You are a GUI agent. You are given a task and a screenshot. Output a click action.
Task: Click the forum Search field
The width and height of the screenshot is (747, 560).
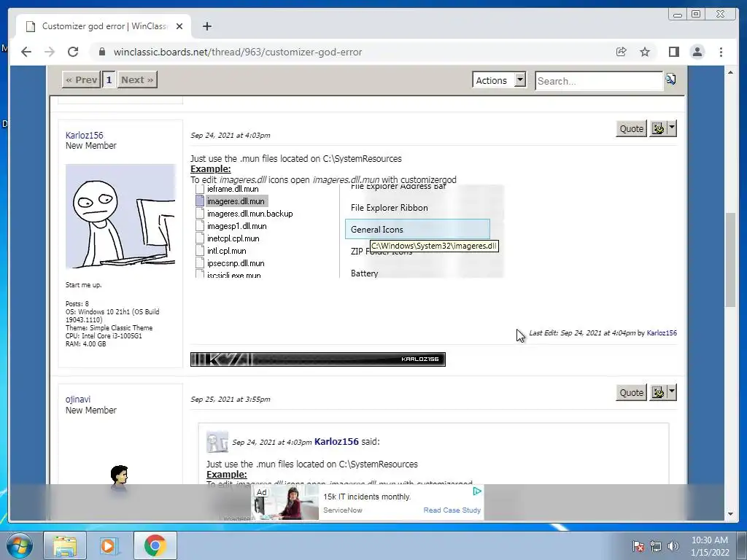point(599,80)
